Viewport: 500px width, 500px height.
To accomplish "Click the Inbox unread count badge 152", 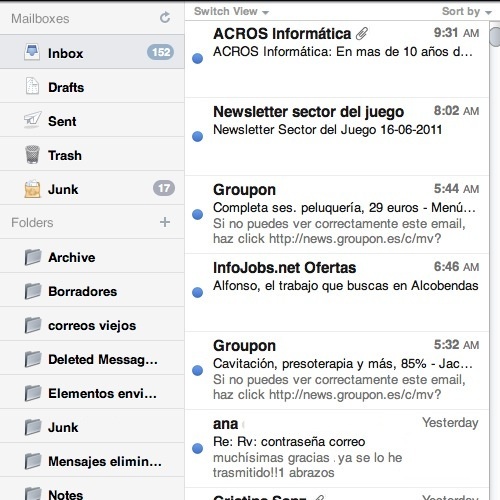I will pos(160,52).
